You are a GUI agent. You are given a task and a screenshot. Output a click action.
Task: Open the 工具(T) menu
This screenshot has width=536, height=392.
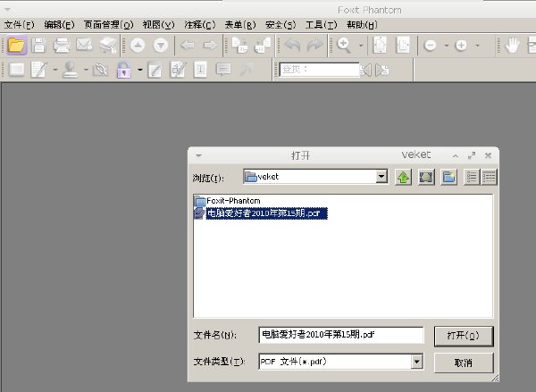coord(321,25)
